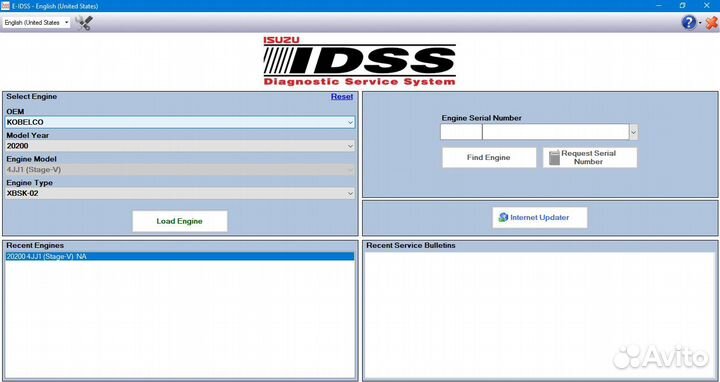Open the engine serial number dropdown arrow
This screenshot has width=720, height=382.
coord(634,132)
